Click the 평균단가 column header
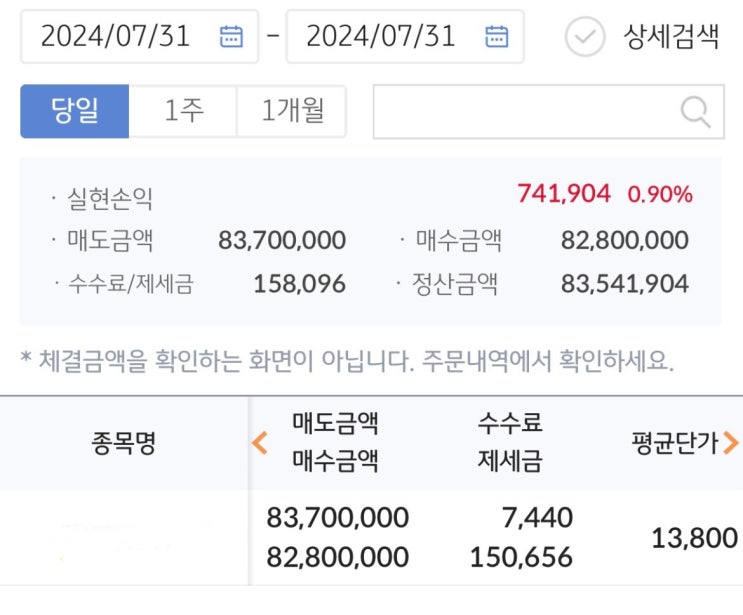743x615 pixels. (675, 443)
